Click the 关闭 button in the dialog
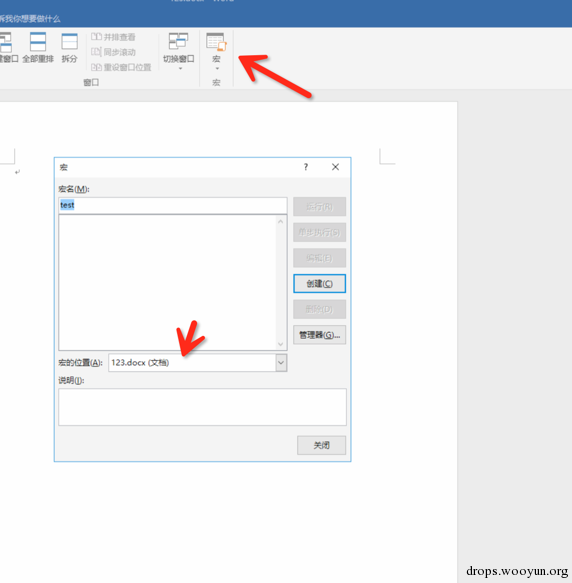This screenshot has height=583, width=572. (321, 445)
